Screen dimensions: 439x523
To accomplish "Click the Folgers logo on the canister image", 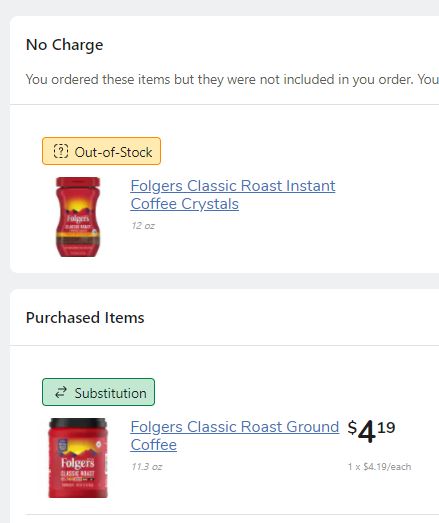I will [x=77, y=463].
